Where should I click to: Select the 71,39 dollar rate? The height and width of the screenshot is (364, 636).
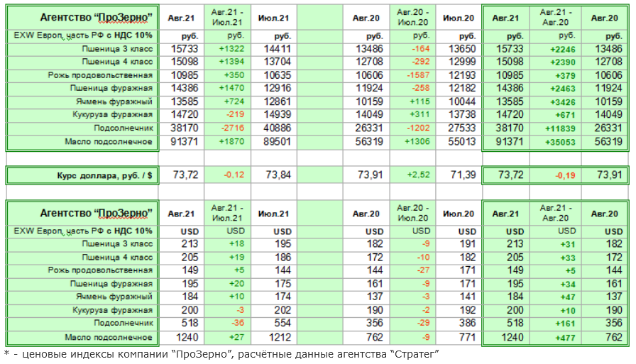[x=464, y=175]
